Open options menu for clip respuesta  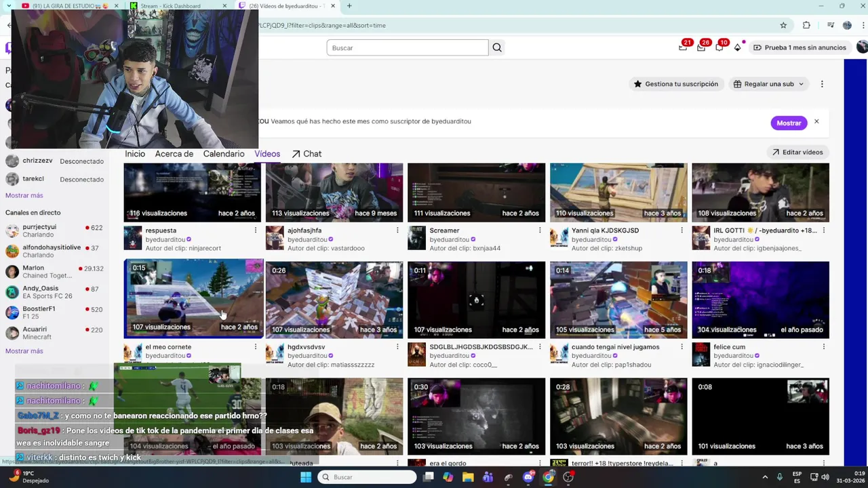[x=256, y=230]
